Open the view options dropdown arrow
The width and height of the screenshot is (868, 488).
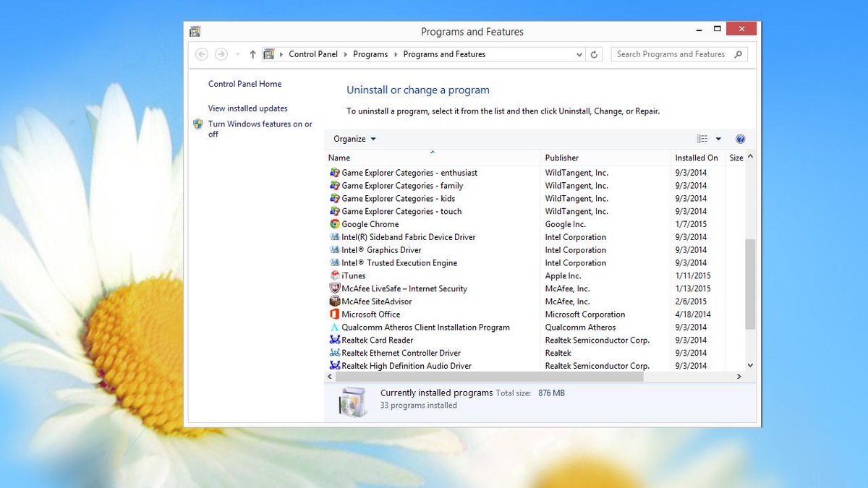(x=718, y=139)
